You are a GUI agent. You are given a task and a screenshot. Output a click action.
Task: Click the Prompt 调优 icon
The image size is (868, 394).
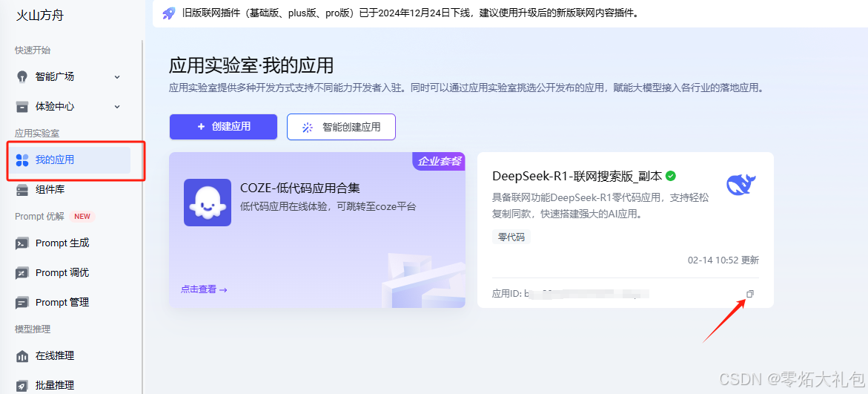(22, 273)
